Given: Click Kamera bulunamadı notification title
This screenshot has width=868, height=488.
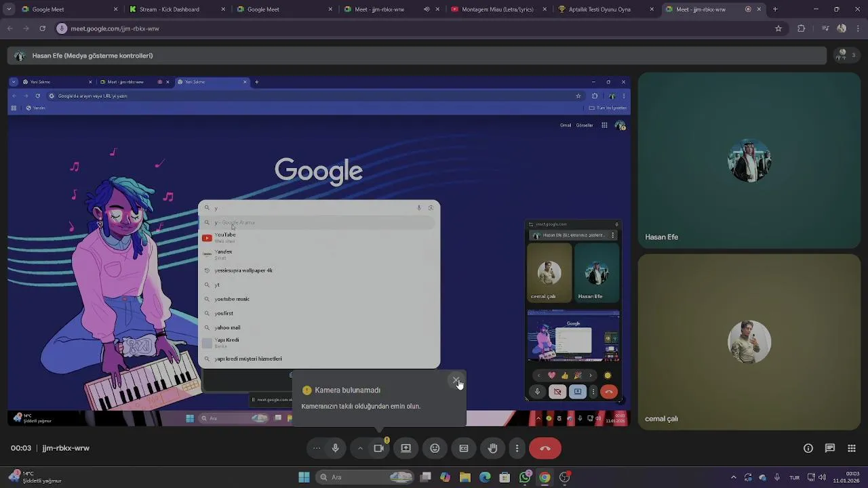Looking at the screenshot, I should (x=348, y=390).
